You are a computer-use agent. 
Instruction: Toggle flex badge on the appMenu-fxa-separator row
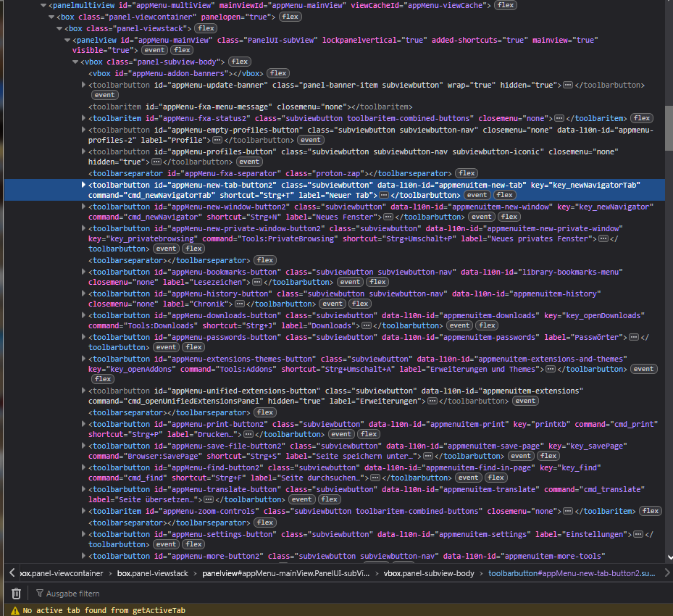[467, 174]
